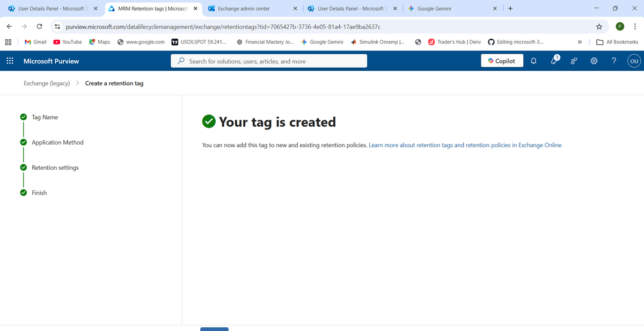Screen dimensions: 644x331
Task: Click the browser address bar URL
Action: pyautogui.click(x=224, y=27)
